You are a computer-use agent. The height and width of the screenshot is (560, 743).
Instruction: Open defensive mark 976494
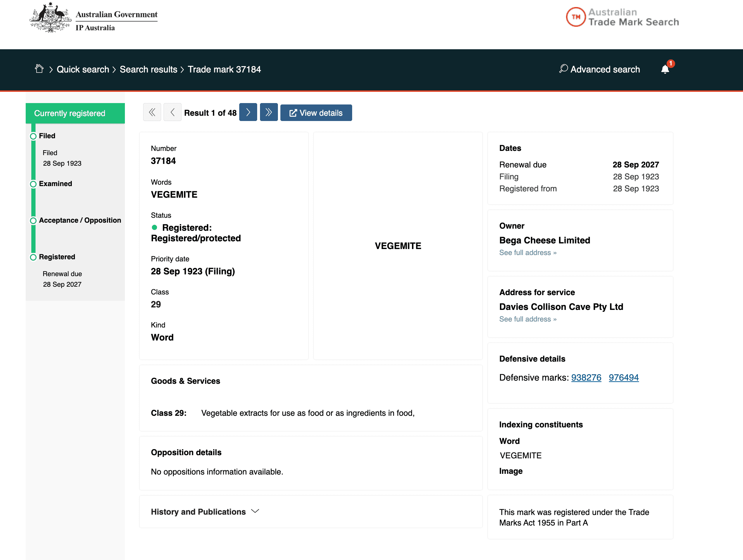pos(623,377)
